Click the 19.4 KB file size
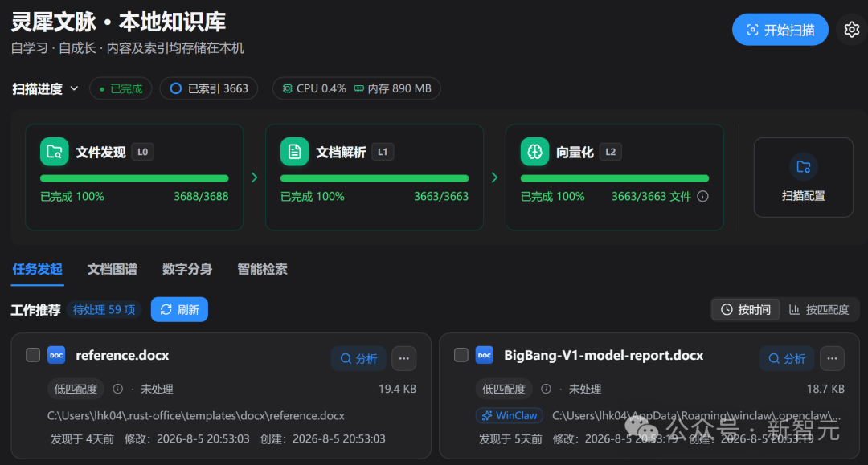This screenshot has width=868, height=465. [x=398, y=389]
